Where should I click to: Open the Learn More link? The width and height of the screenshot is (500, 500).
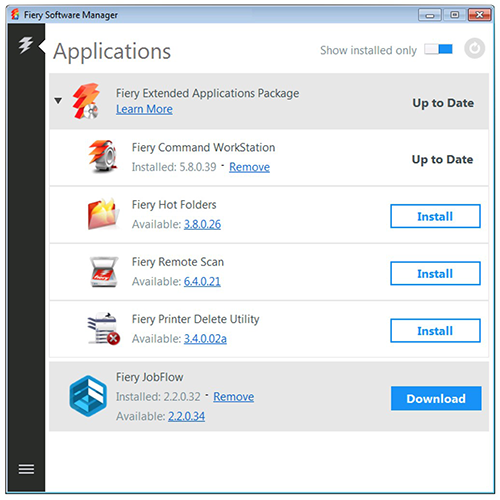click(144, 109)
